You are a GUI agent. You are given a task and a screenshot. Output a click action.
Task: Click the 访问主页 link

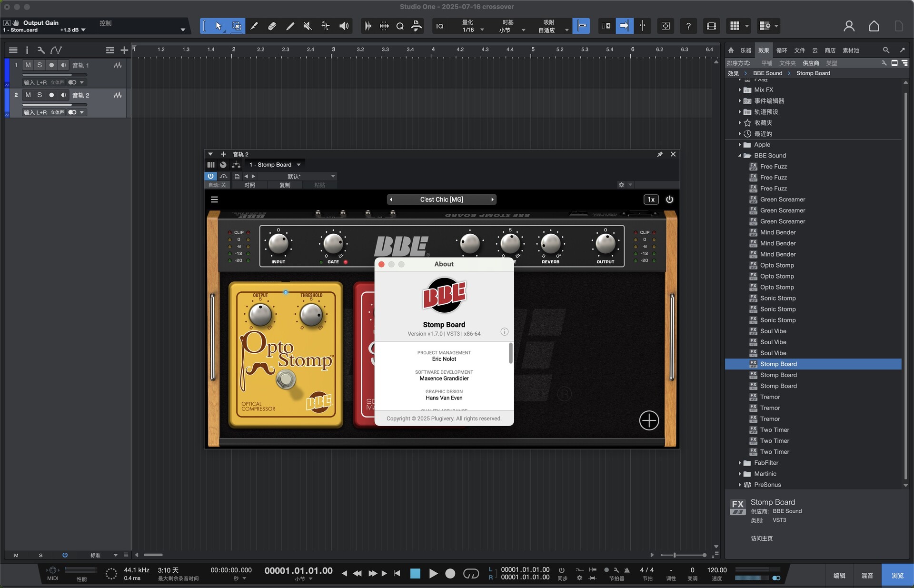[762, 538]
